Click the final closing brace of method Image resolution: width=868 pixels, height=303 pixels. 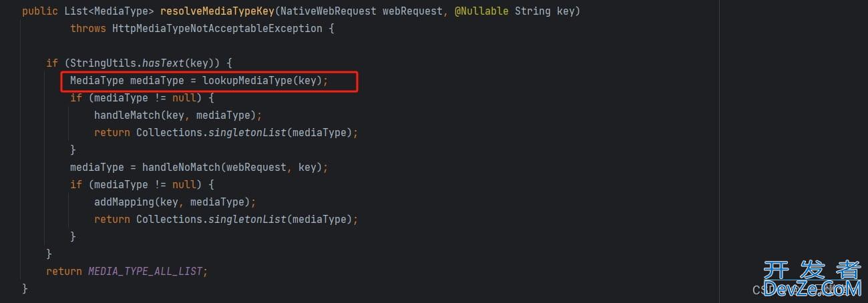tap(25, 289)
